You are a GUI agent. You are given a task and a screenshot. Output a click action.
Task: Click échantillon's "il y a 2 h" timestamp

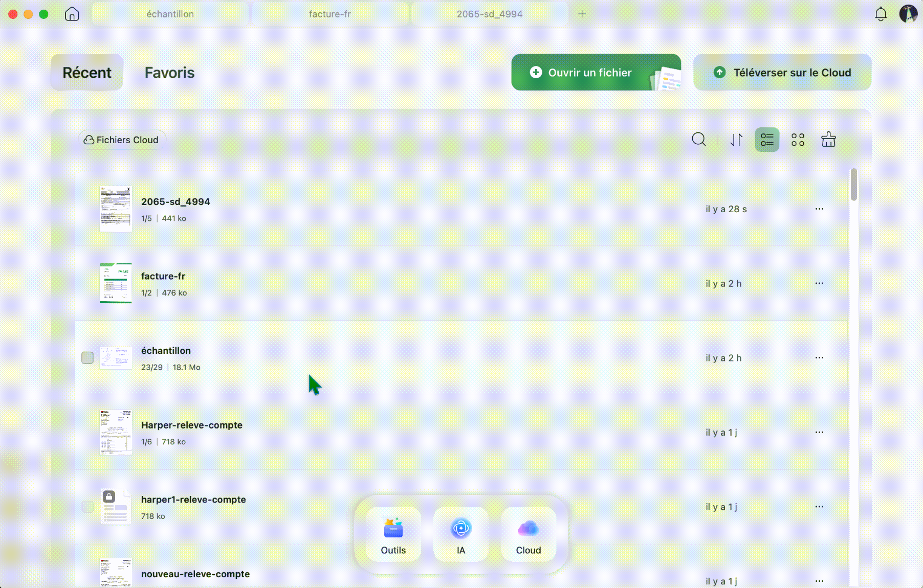723,358
